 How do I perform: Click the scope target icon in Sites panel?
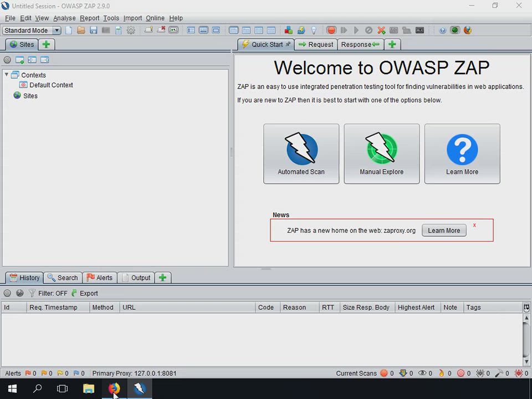click(7, 60)
